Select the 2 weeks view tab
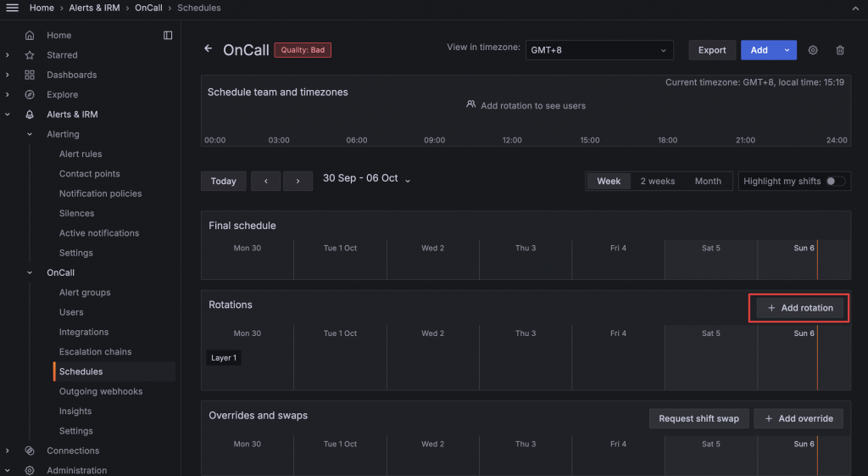Viewport: 868px width, 476px height. click(x=658, y=182)
